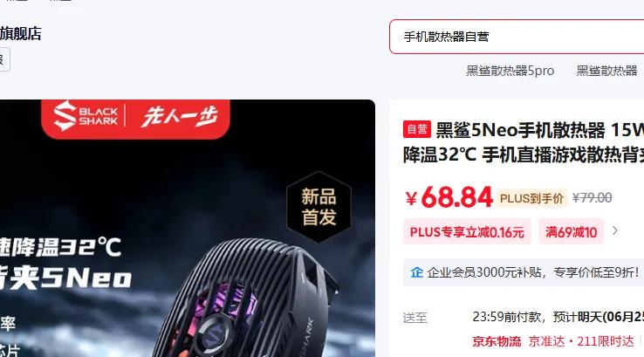This screenshot has width=644, height=357.
Task: Click the 京东物流 delivery label
Action: [x=497, y=341]
